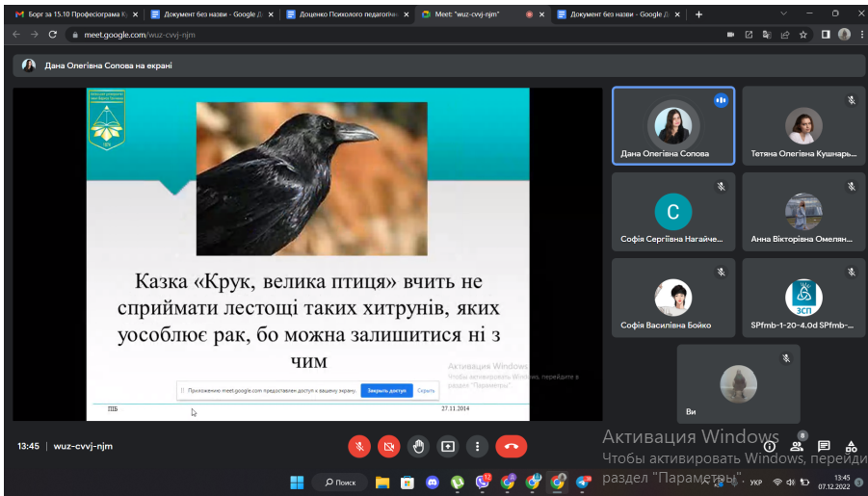The height and width of the screenshot is (496, 868).
Task: Open more options three-dot menu
Action: [477, 446]
